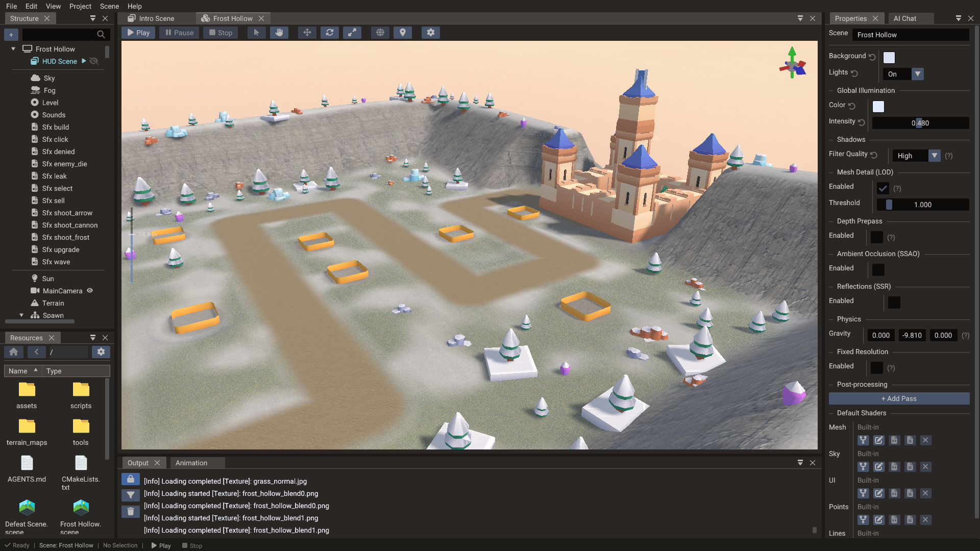Enable Reflections SSR checkbox
Image resolution: width=980 pixels, height=551 pixels.
tap(894, 303)
